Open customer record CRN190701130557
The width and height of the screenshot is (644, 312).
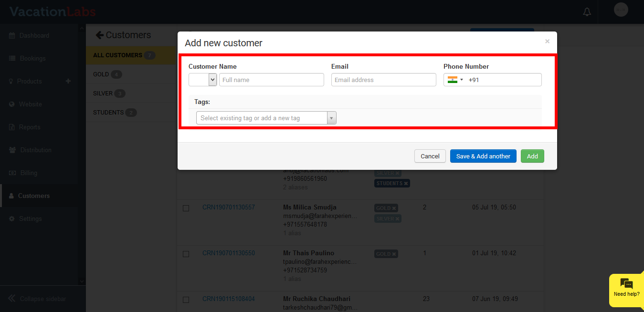pyautogui.click(x=228, y=208)
